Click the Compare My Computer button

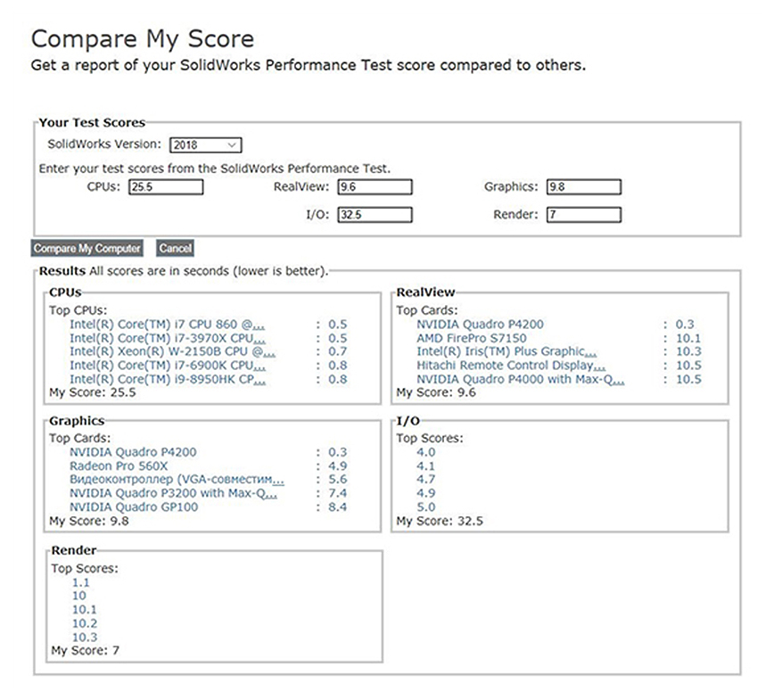pos(86,248)
